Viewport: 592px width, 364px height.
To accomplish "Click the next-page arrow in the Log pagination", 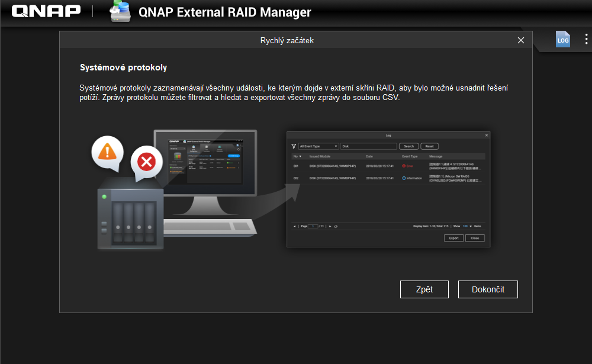I will point(330,226).
